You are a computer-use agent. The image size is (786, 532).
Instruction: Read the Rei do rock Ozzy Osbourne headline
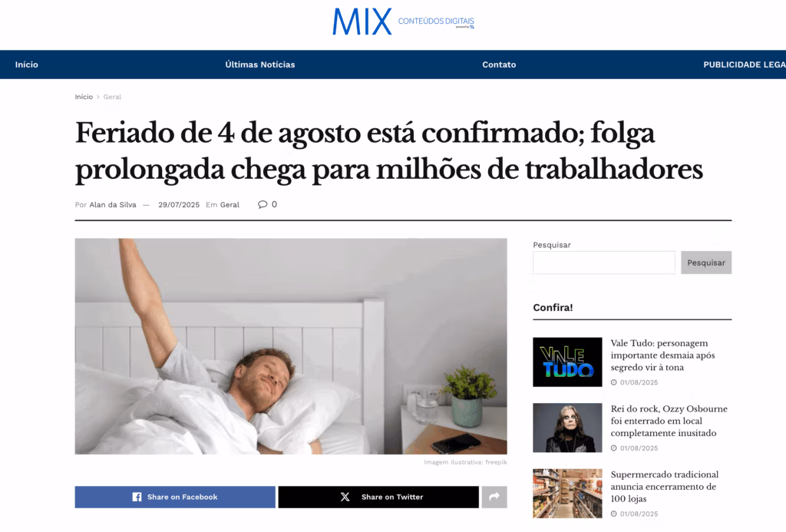pos(669,421)
